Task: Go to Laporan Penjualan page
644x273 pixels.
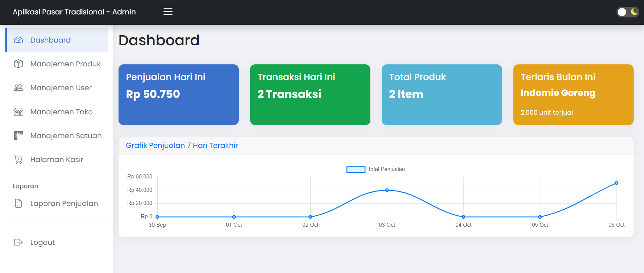Action: tap(64, 204)
